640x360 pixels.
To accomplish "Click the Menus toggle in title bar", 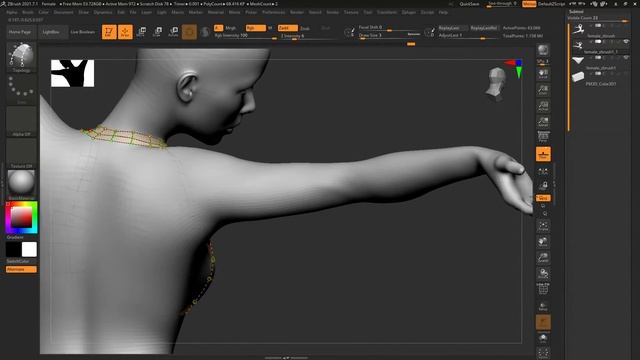I will click(x=529, y=4).
